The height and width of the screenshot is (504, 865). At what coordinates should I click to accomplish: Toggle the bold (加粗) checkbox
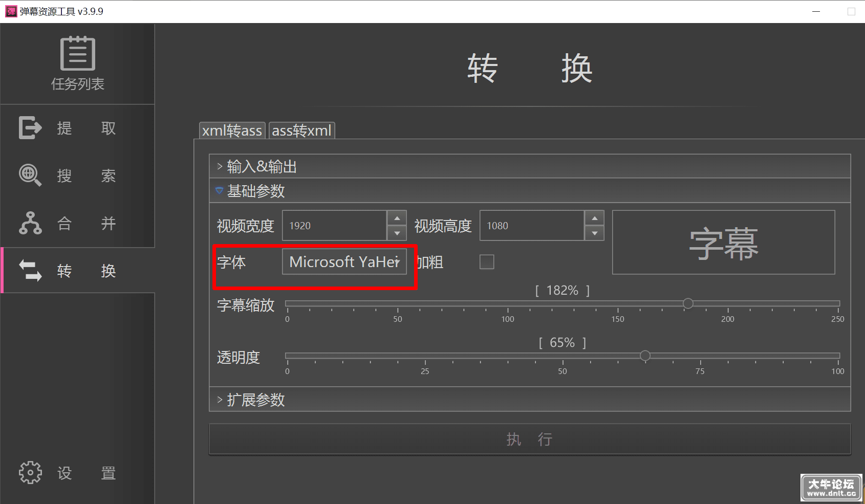[x=487, y=262]
